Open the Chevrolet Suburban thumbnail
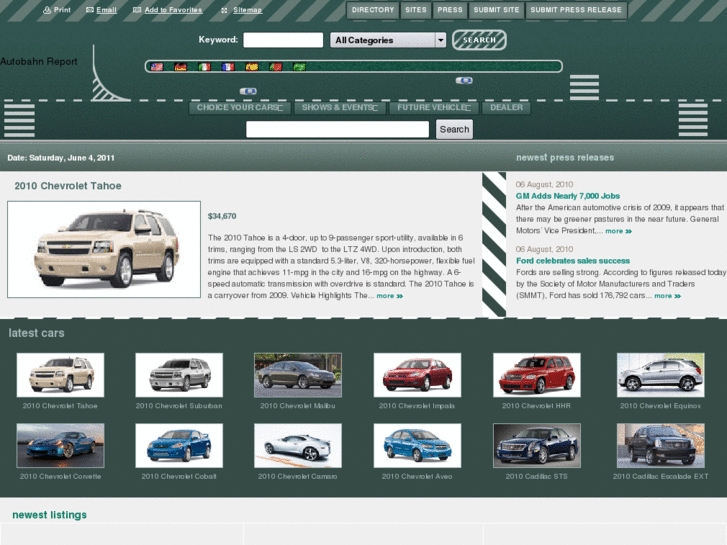The width and height of the screenshot is (727, 545). pyautogui.click(x=179, y=375)
